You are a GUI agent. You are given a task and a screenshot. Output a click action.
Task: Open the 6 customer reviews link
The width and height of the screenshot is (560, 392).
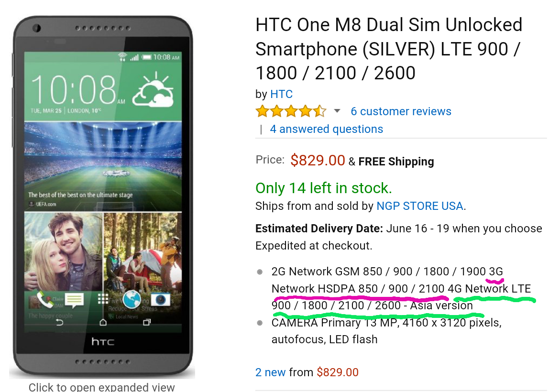(x=401, y=111)
